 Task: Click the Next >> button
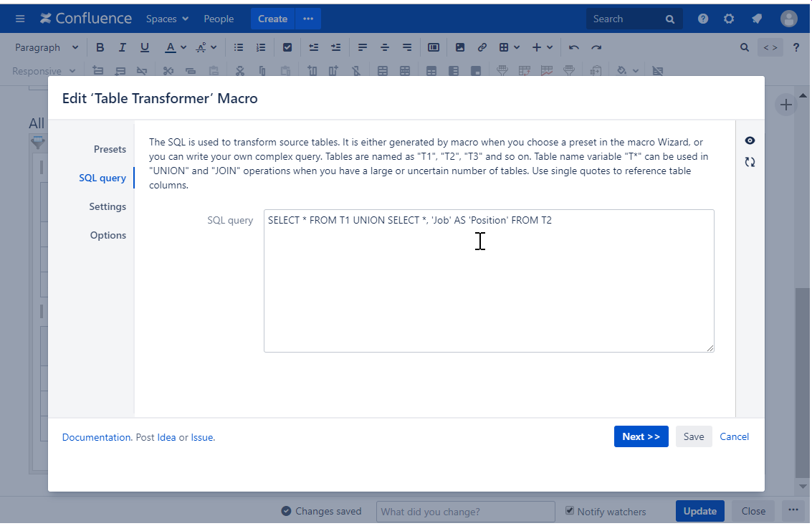click(641, 436)
